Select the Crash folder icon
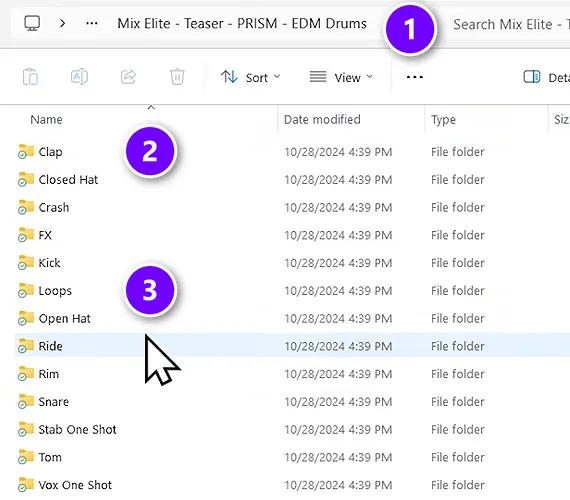This screenshot has height=500, width=570. click(26, 207)
